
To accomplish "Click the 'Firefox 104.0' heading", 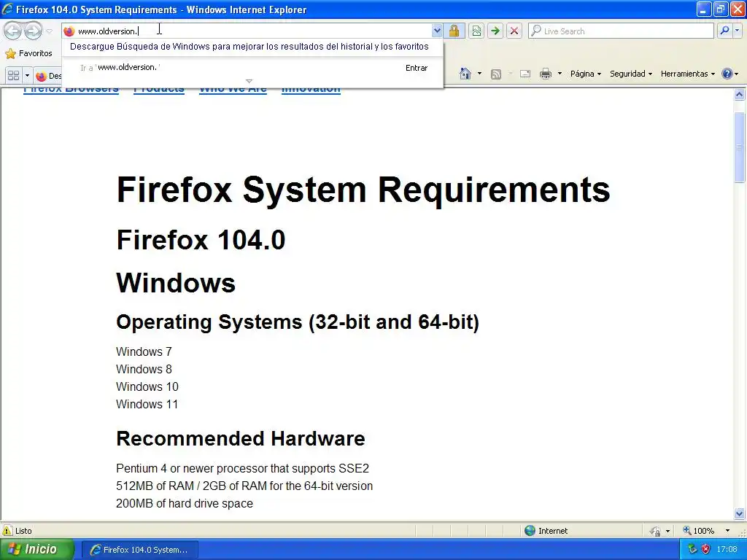I will pyautogui.click(x=201, y=239).
